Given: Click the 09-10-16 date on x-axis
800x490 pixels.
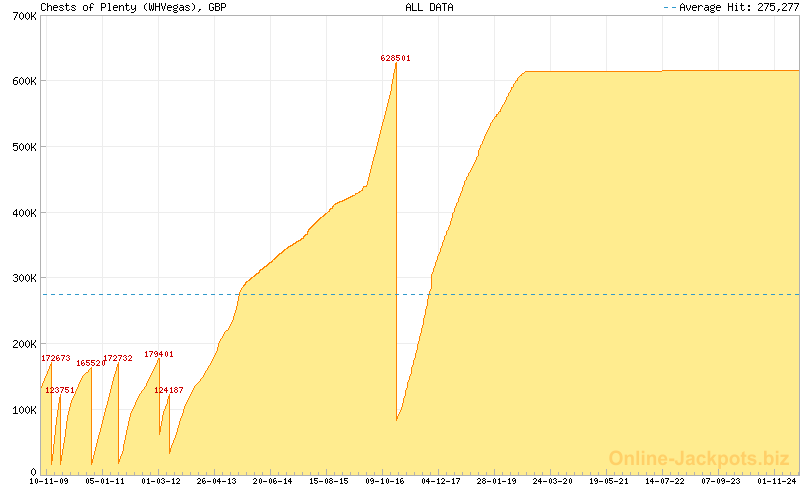Looking at the screenshot, I should click(x=385, y=481).
